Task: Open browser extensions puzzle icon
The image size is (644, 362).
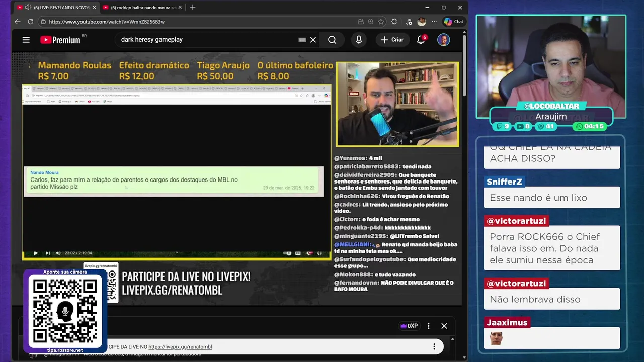Action: tap(394, 22)
